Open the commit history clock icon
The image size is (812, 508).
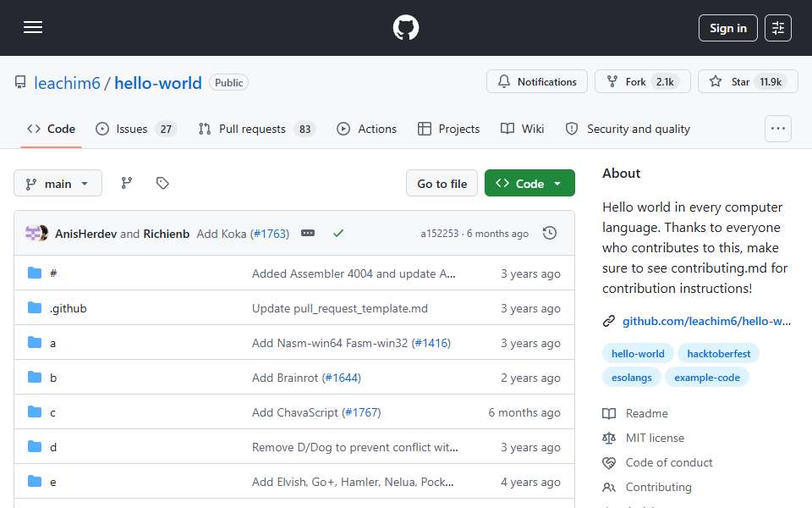550,234
